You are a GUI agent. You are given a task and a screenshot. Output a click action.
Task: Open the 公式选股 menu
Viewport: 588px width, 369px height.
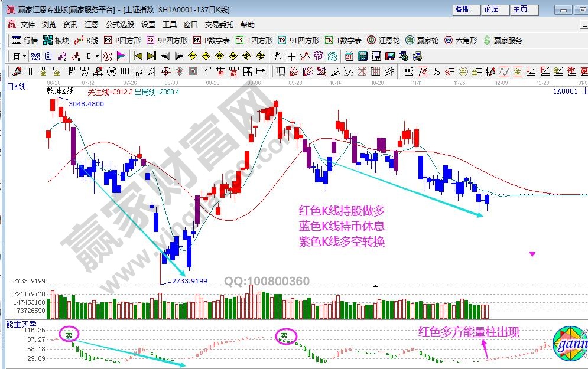pos(120,25)
